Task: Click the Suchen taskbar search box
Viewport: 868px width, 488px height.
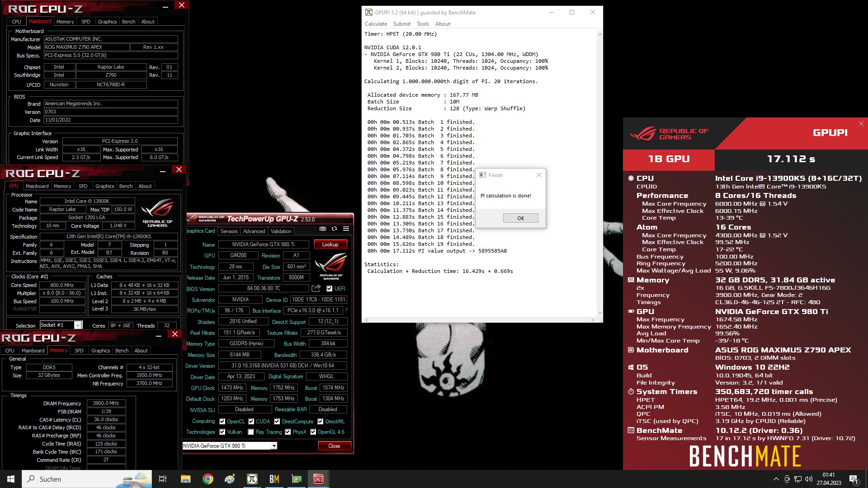Action: click(x=87, y=479)
